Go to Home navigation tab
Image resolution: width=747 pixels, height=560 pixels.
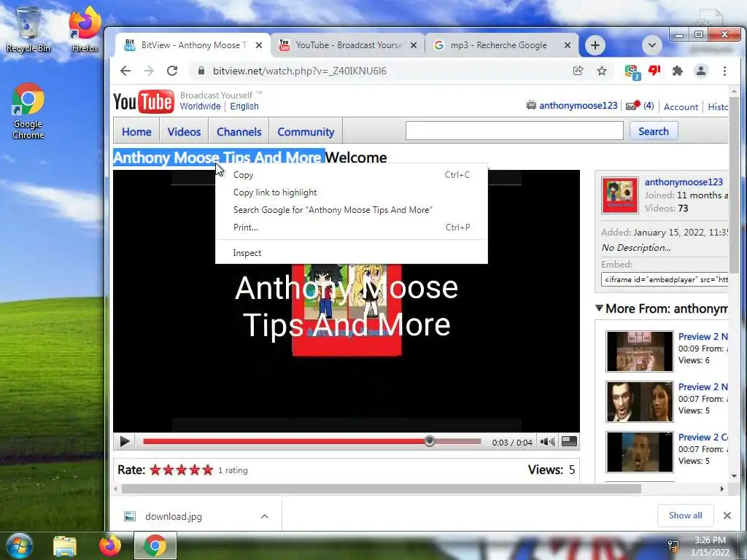click(136, 131)
